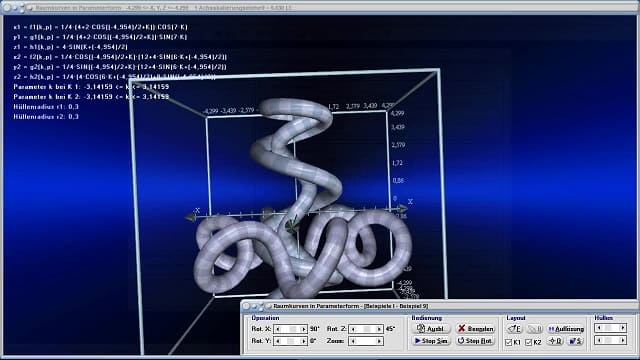This screenshot has height=360, width=640.
Task: Click the E layout button
Action: 515,329
